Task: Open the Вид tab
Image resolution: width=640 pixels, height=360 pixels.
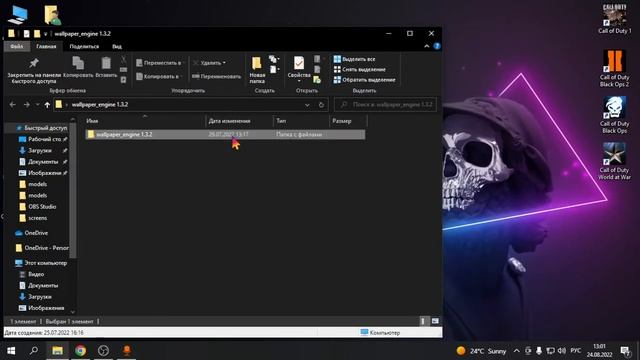Action: coord(117,46)
